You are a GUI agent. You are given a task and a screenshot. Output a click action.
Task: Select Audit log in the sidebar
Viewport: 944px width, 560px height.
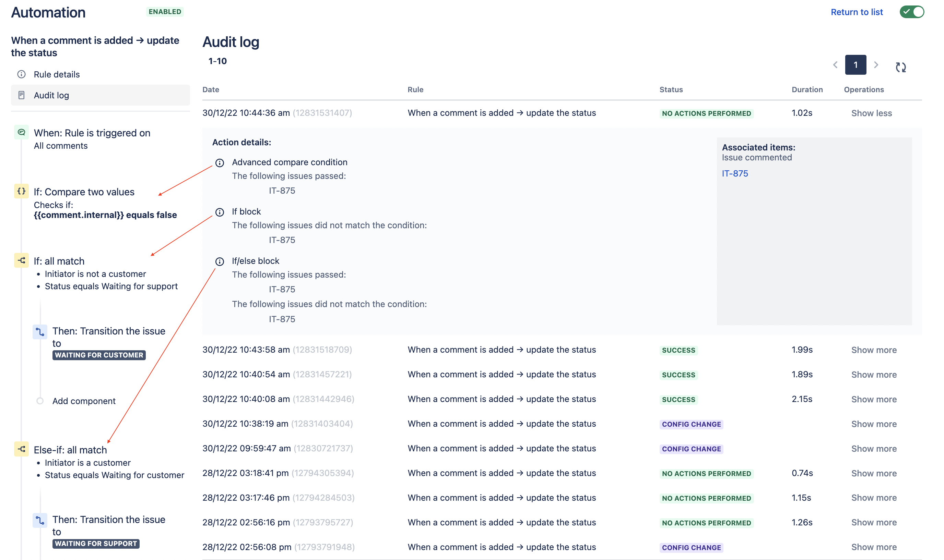pos(51,95)
